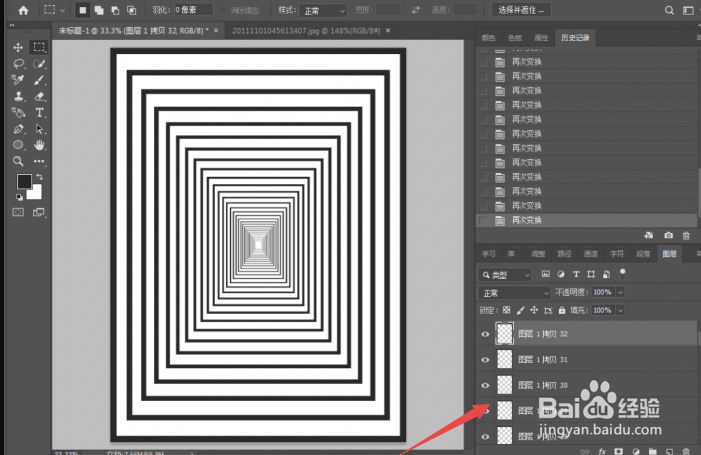Close the 未标题-1 document tab

(216, 30)
